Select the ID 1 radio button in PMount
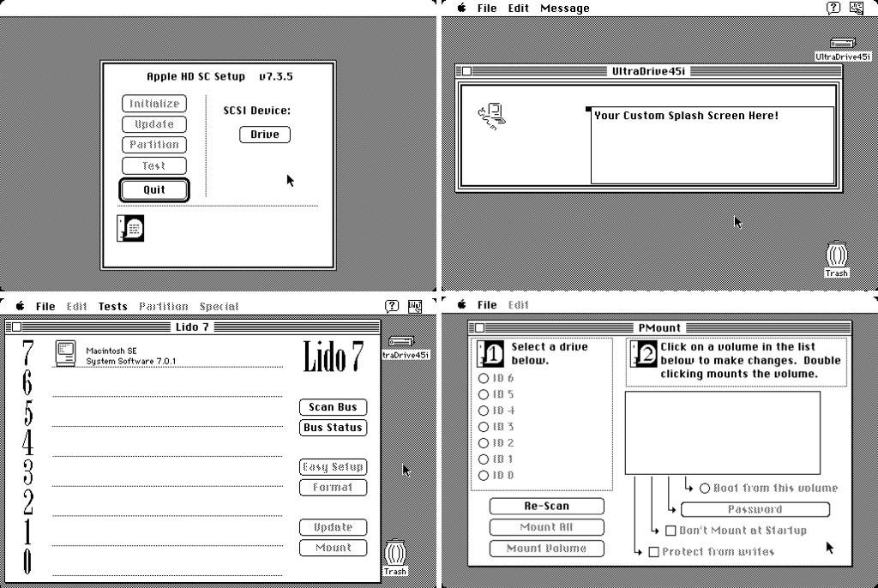Viewport: 878px width, 588px height. coord(484,459)
